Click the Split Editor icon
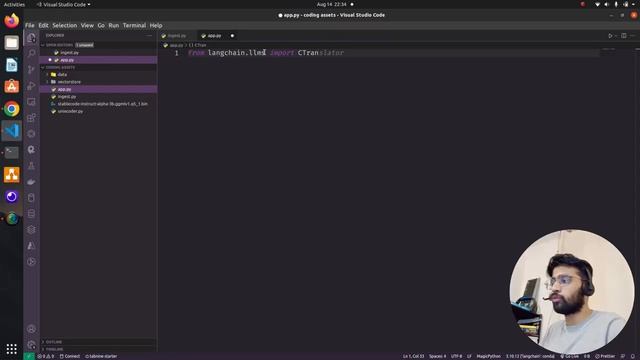Image resolution: width=640 pixels, height=360 pixels. point(624,36)
